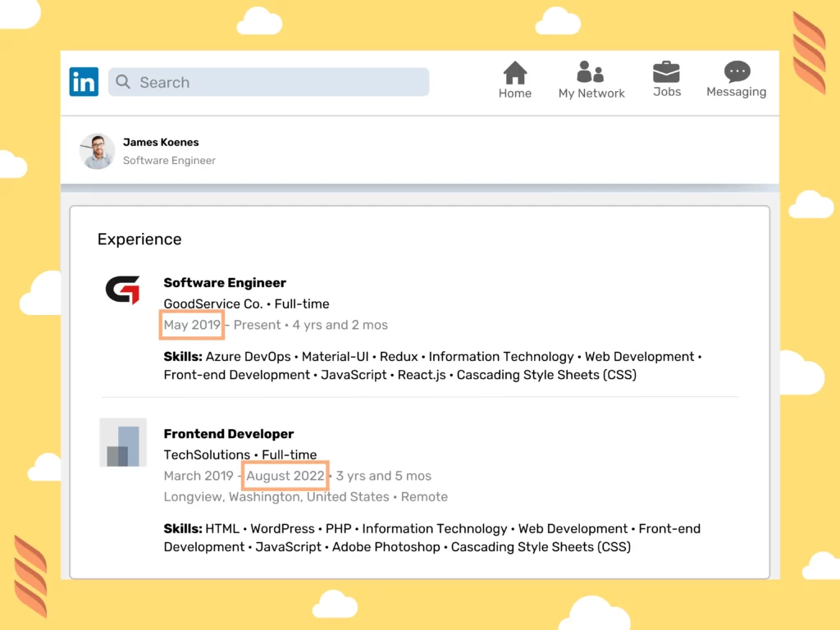This screenshot has width=840, height=630.
Task: Open the Jobs briefcase icon
Action: point(666,72)
